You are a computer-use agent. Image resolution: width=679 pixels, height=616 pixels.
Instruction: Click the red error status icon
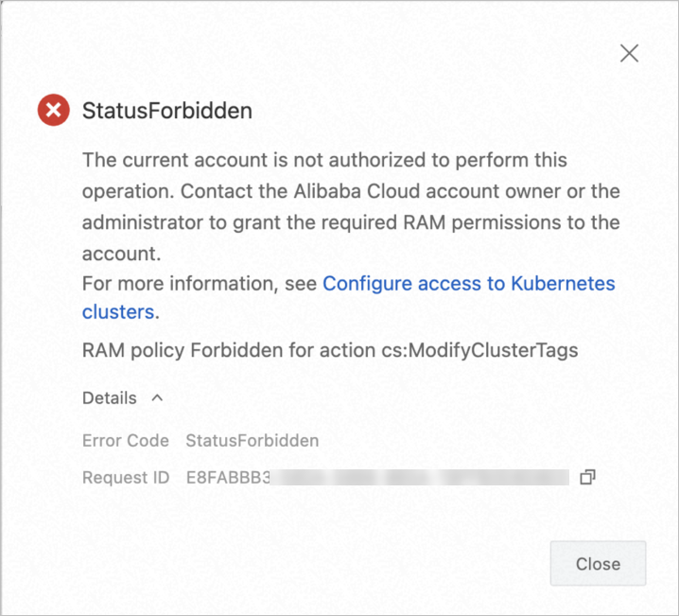tap(54, 111)
